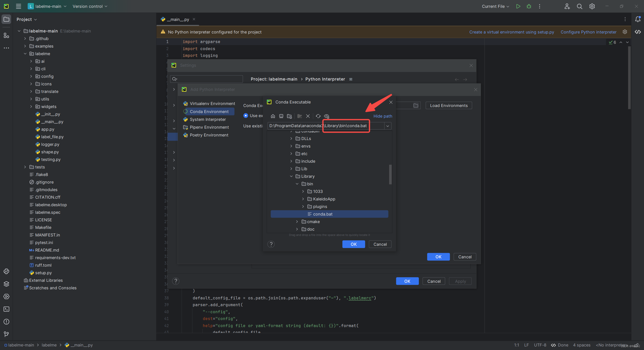Jump to project directory in file chooser
644x350 pixels.
click(289, 116)
